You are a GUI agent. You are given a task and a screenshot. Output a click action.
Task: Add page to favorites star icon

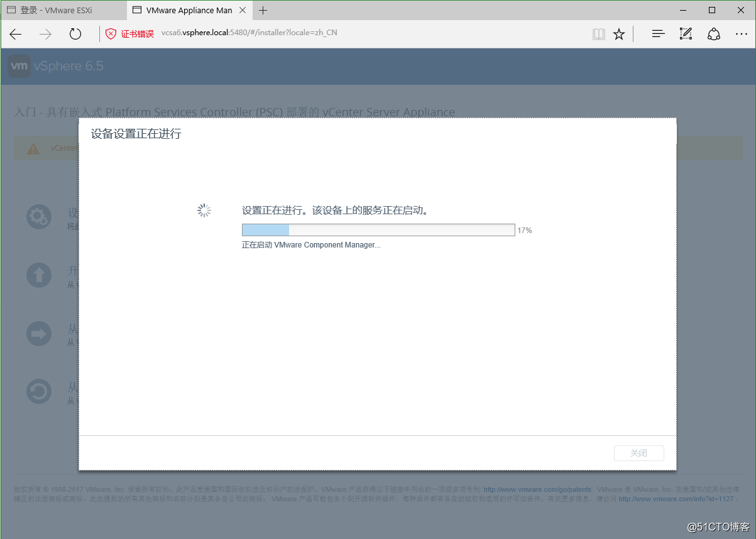coord(619,34)
